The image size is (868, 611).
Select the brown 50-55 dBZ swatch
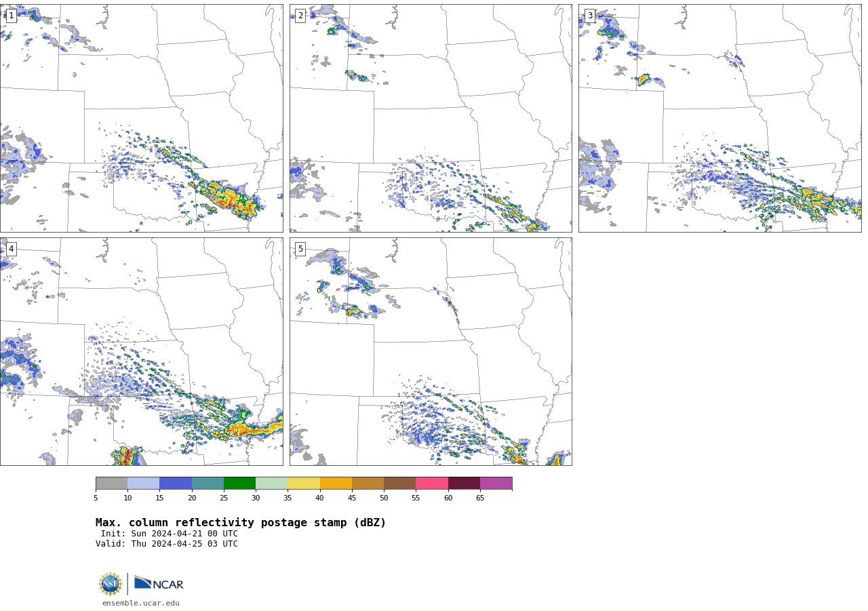(399, 484)
